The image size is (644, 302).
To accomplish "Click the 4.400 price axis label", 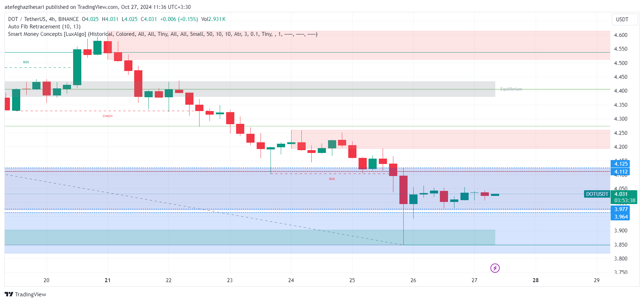I will pyautogui.click(x=621, y=91).
